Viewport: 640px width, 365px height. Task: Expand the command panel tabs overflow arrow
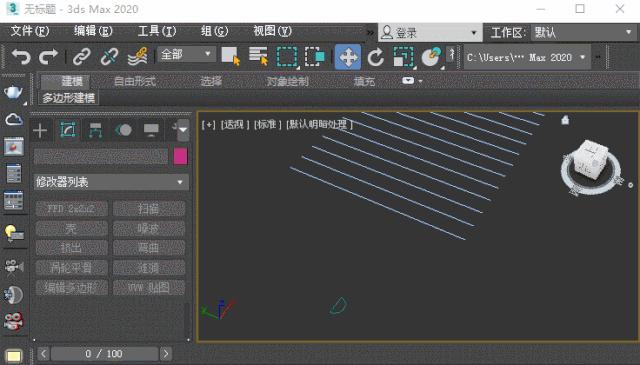coord(183,130)
